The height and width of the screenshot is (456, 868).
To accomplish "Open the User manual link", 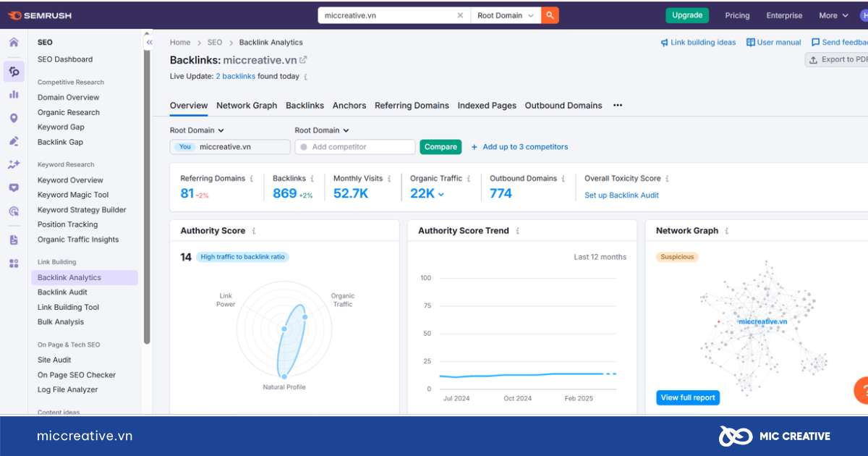I will [774, 43].
